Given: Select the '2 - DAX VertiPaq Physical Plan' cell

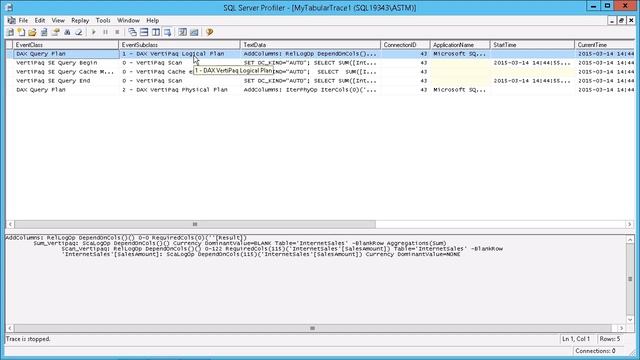Looking at the screenshot, I should [179, 90].
